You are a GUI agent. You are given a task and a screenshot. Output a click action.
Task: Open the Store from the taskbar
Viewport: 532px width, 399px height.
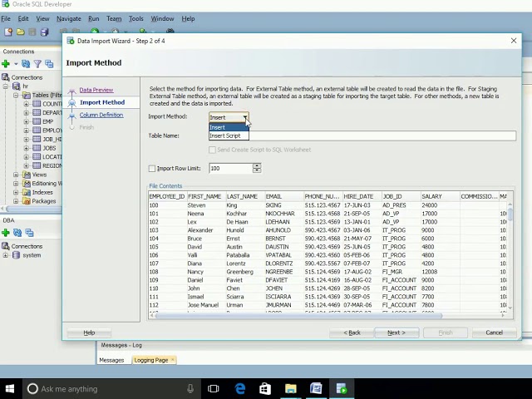click(x=265, y=389)
